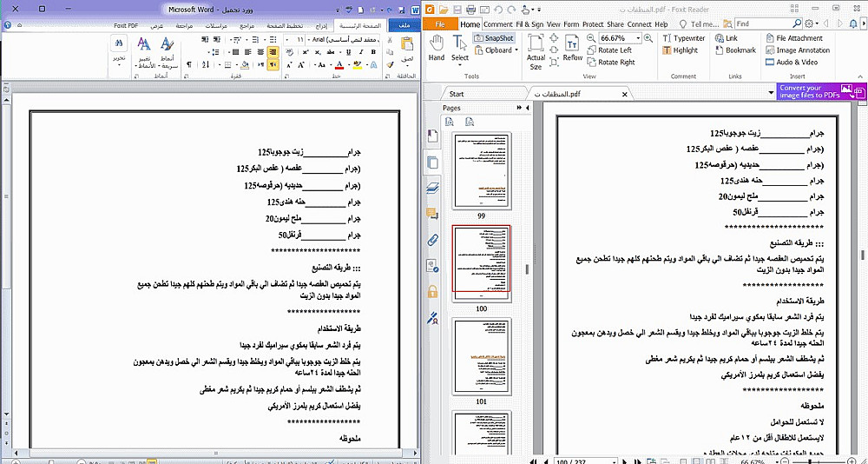Image resolution: width=868 pixels, height=464 pixels.
Task: Open Change Styles dropdown in Word
Action: (143, 51)
